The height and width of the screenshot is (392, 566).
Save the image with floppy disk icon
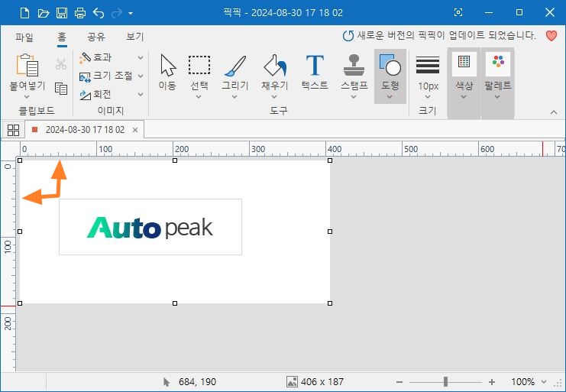(x=62, y=13)
